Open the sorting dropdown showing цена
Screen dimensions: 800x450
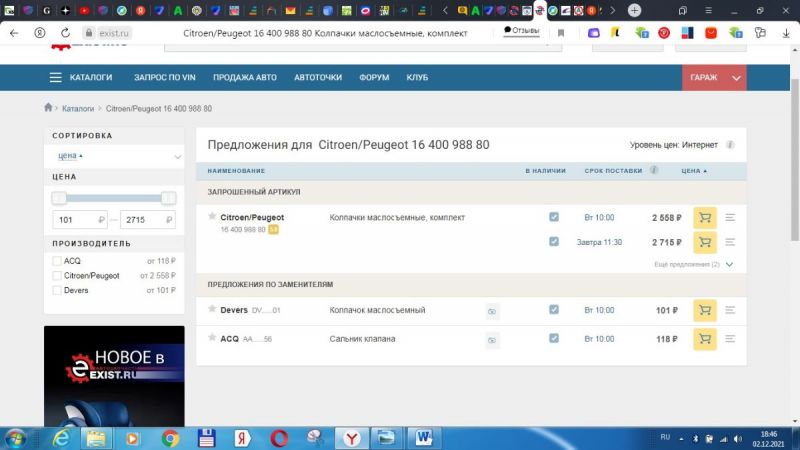tap(114, 156)
